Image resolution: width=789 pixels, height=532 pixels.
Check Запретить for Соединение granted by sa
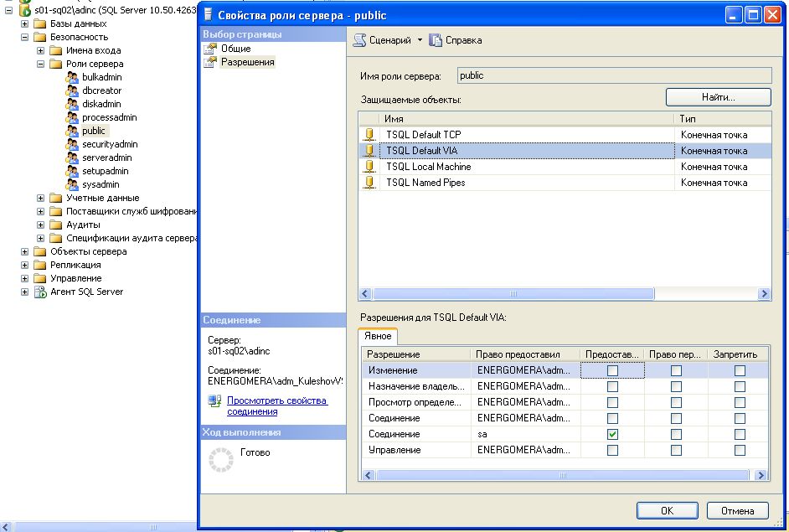coord(740,434)
